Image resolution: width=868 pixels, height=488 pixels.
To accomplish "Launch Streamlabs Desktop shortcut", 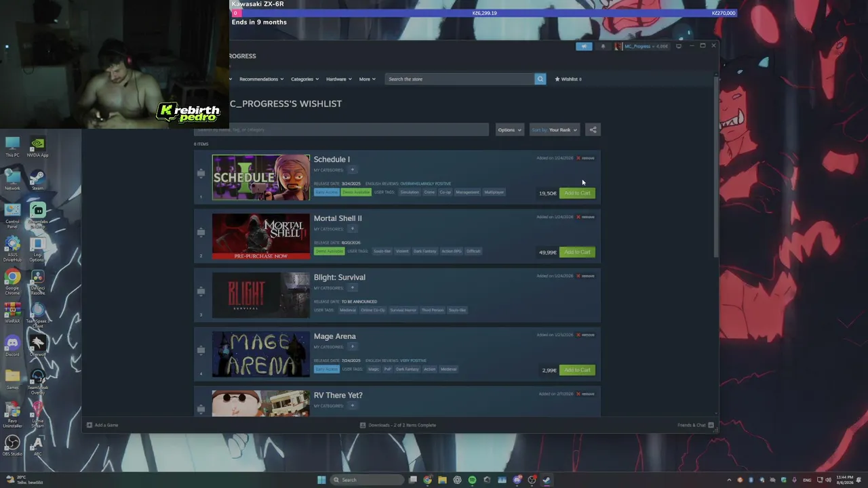I will [x=37, y=214].
